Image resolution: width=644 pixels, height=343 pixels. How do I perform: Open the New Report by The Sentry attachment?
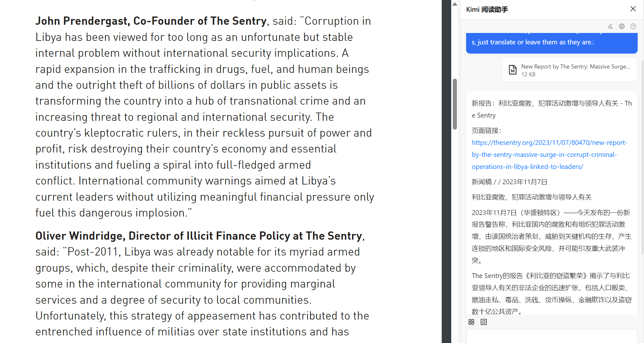pos(575,67)
